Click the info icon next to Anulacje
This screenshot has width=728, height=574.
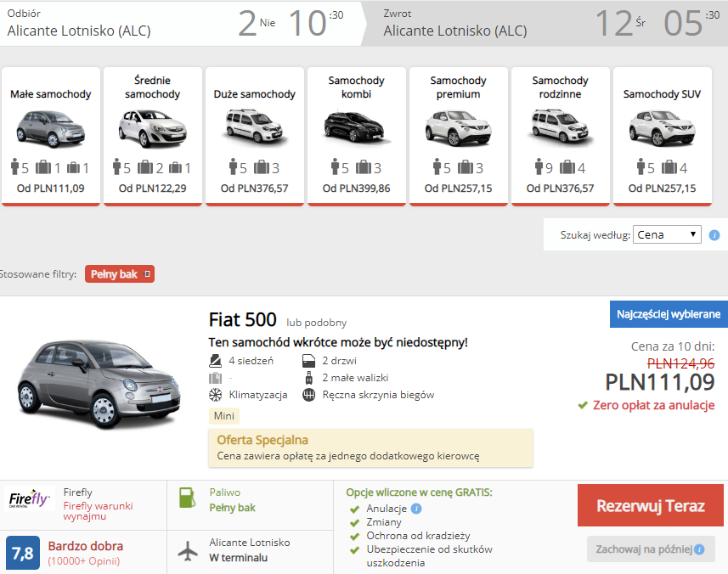point(416,509)
